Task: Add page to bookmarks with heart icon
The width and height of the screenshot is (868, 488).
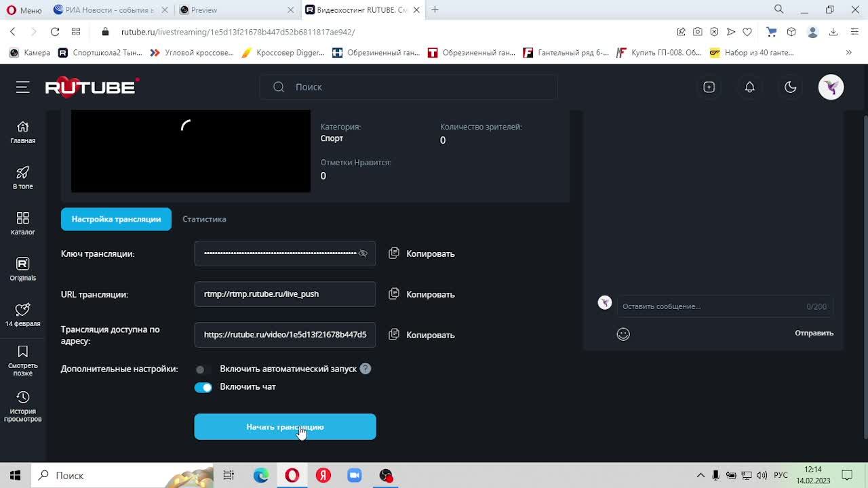Action: (747, 32)
